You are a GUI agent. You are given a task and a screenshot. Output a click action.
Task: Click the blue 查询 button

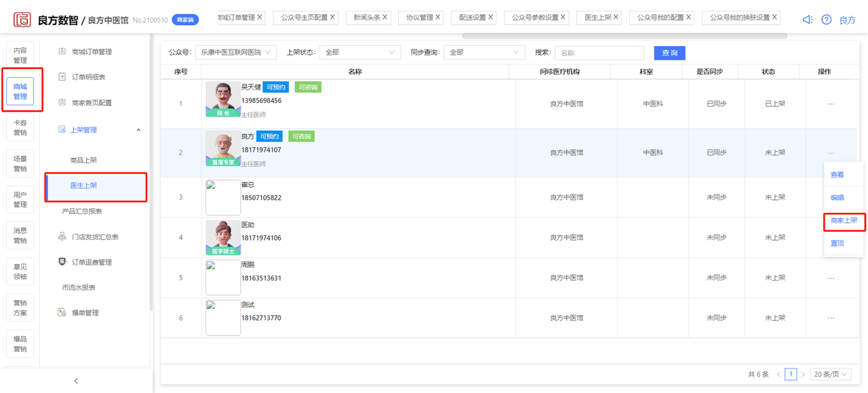670,53
